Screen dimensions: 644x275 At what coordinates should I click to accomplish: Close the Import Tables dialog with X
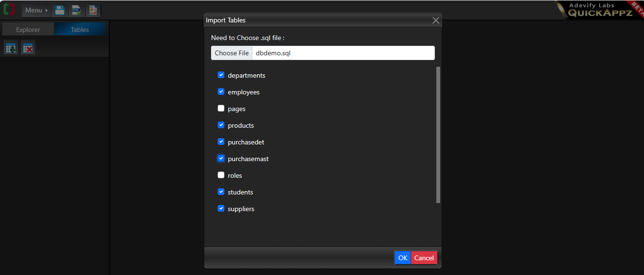point(435,20)
